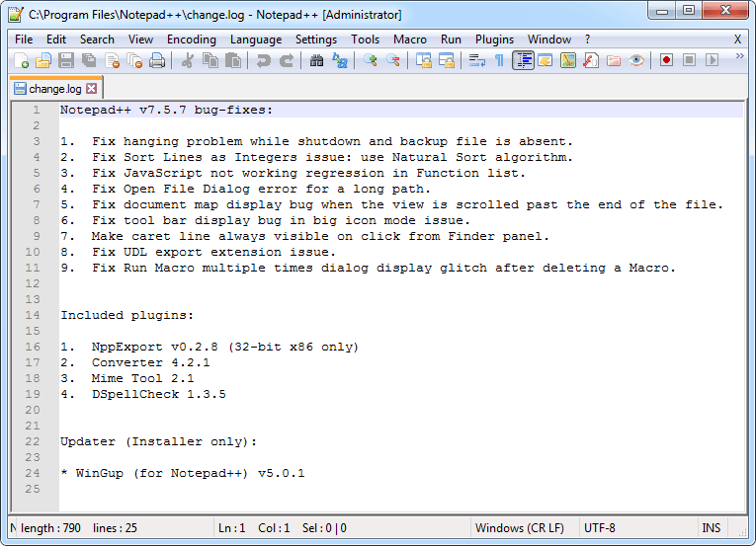
Task: Open Find with the binoculars icon
Action: tap(317, 60)
